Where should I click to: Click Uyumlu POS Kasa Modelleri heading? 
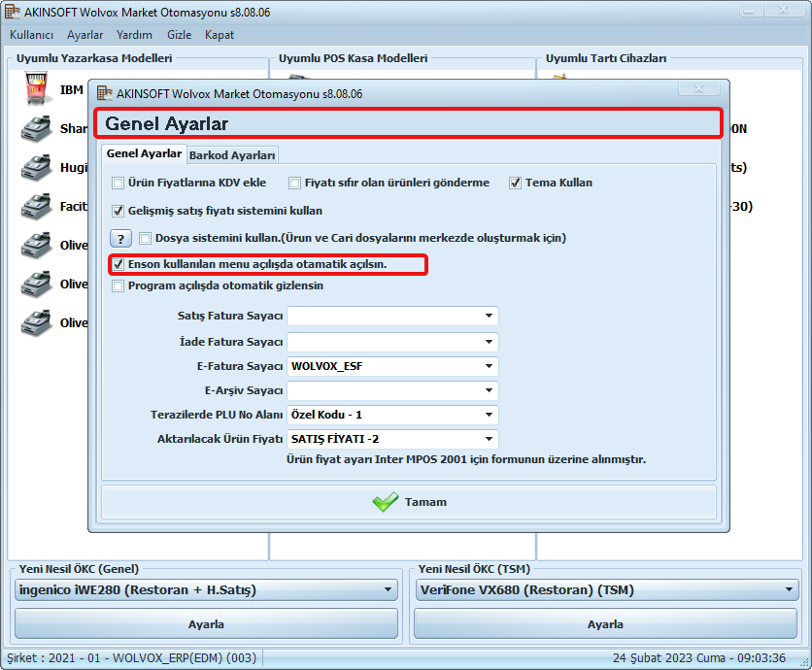354,58
